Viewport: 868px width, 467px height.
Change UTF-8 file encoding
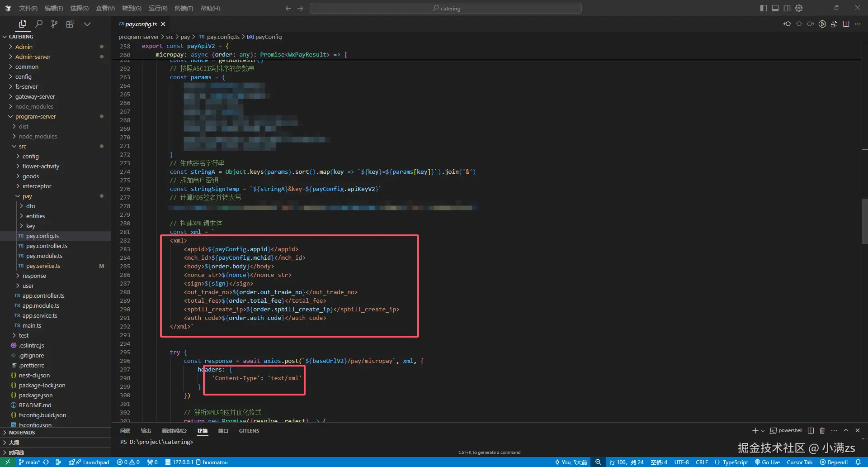point(682,462)
